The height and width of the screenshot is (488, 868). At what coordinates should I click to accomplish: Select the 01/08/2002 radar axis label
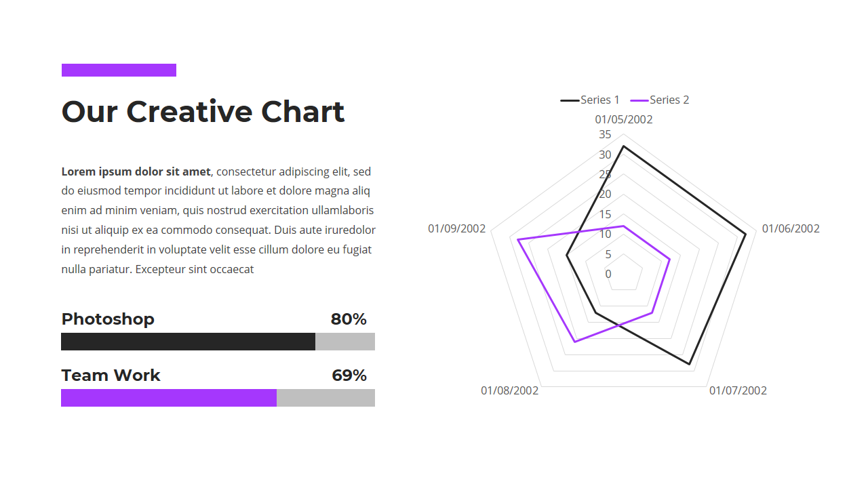click(510, 390)
